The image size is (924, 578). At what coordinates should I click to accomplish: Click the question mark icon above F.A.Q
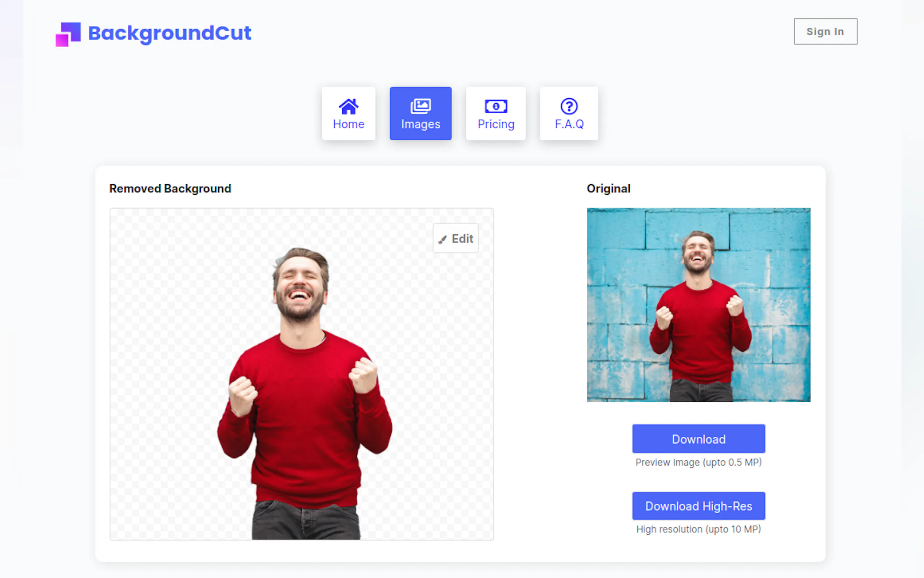tap(569, 106)
